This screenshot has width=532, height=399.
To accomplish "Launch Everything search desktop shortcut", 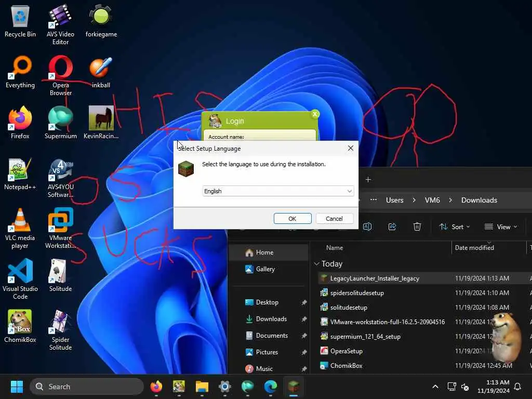I will (x=20, y=72).
